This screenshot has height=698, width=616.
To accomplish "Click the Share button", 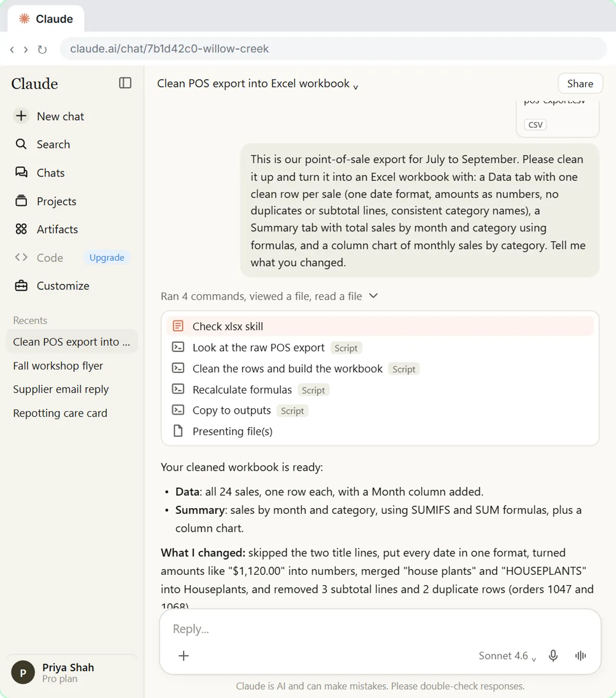I will click(580, 84).
